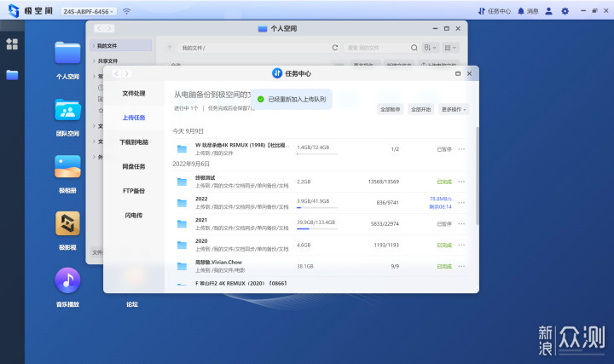The width and height of the screenshot is (614, 364).
Task: Click the user account icon in top bar
Action: click(x=548, y=11)
